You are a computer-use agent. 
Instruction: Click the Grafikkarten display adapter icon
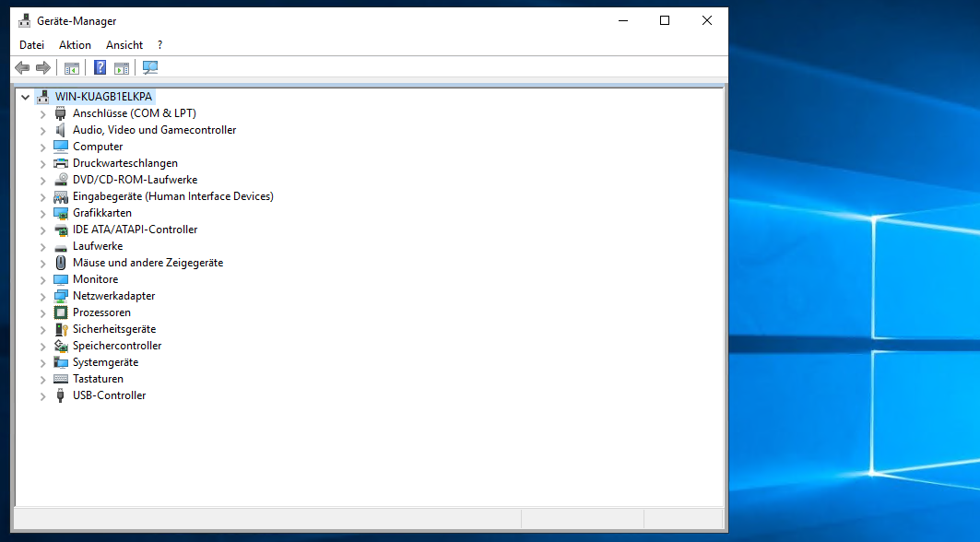coord(61,213)
